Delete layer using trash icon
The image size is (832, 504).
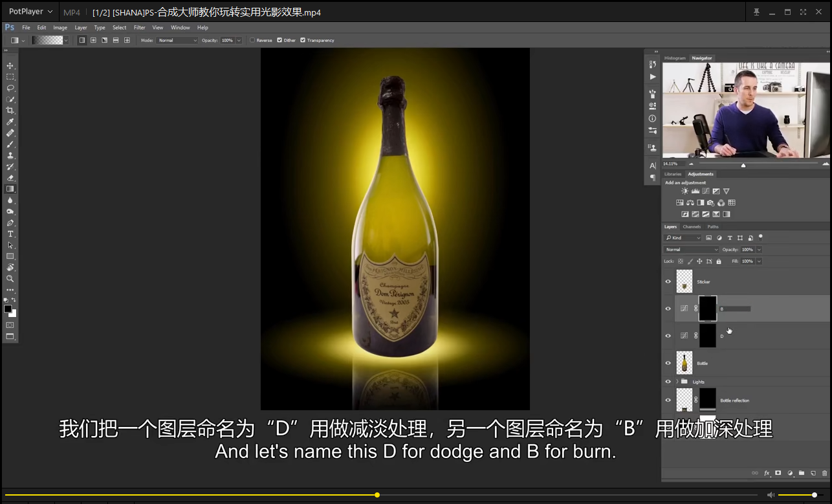tap(824, 473)
